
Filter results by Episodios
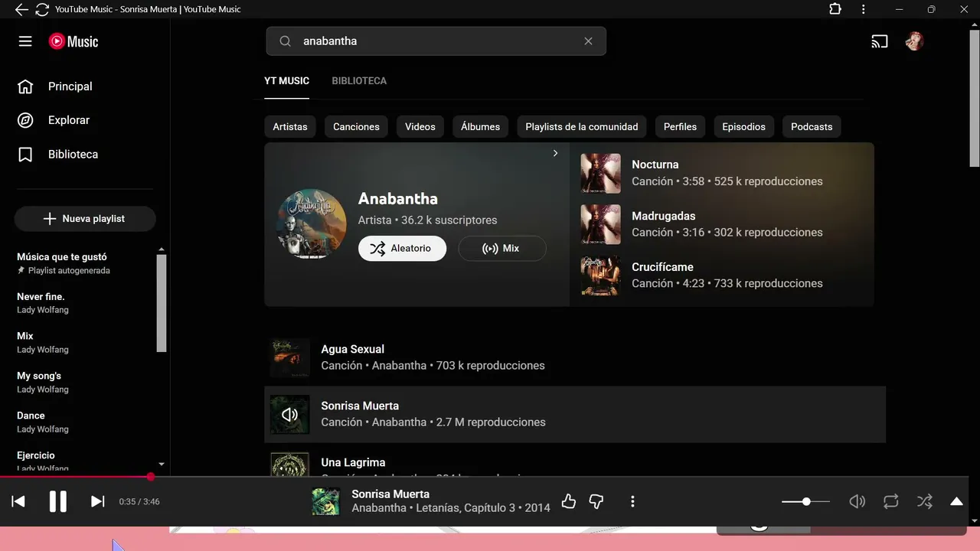click(743, 127)
